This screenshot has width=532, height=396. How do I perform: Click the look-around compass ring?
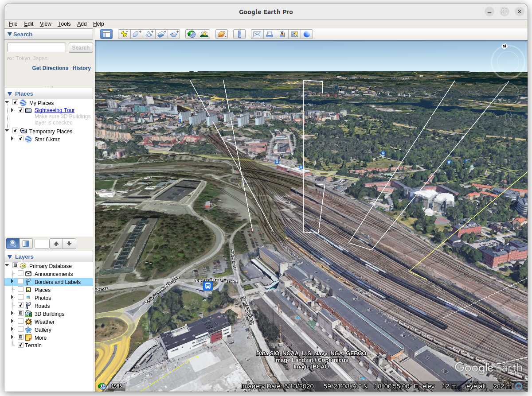(x=508, y=63)
